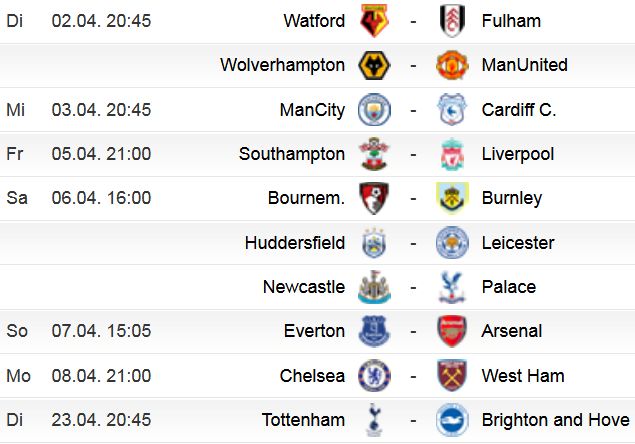Click the Fulham club crest
This screenshot has width=635, height=444.
coord(452,21)
